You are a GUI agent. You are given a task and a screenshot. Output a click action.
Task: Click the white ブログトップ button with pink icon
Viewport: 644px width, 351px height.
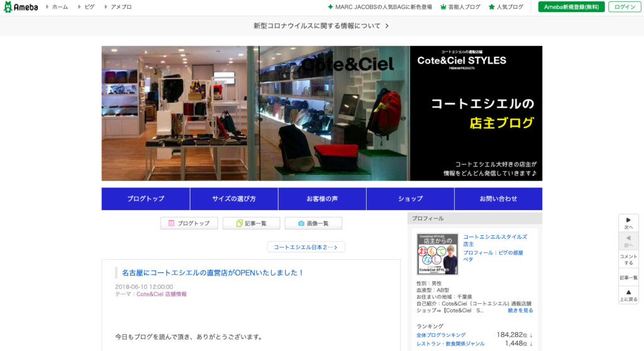[189, 223]
